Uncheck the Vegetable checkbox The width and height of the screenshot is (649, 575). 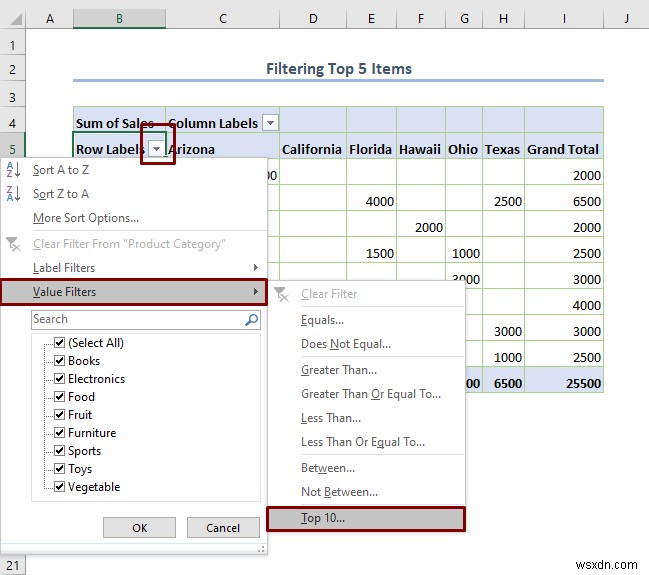(60, 486)
